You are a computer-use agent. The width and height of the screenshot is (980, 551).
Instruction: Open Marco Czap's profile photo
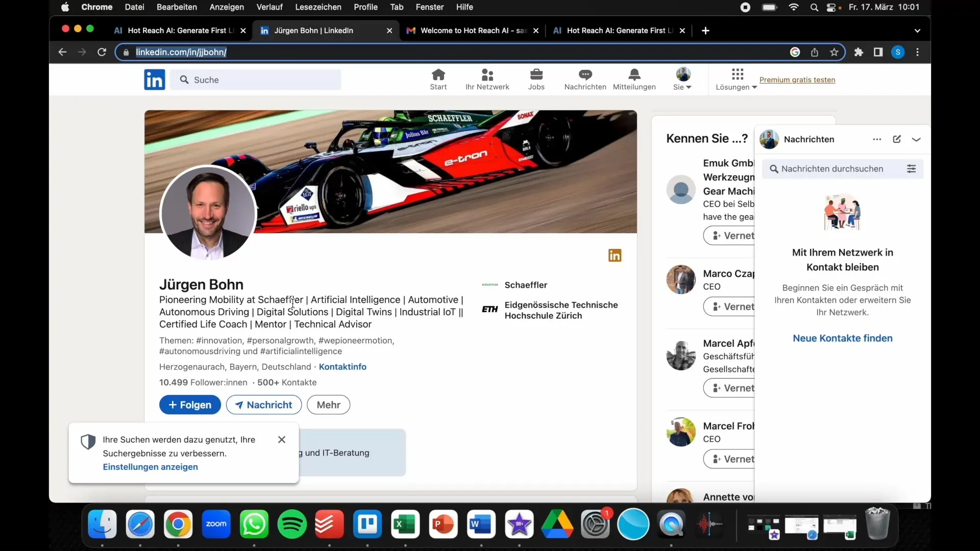[681, 280]
